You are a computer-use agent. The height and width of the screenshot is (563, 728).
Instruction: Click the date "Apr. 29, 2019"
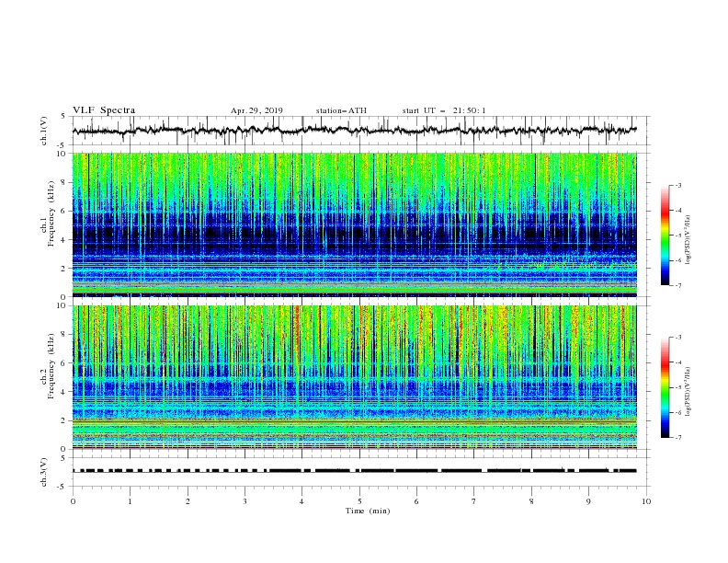[256, 110]
